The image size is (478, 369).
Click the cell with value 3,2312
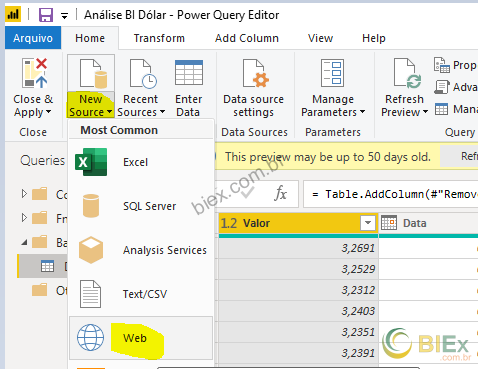298,290
